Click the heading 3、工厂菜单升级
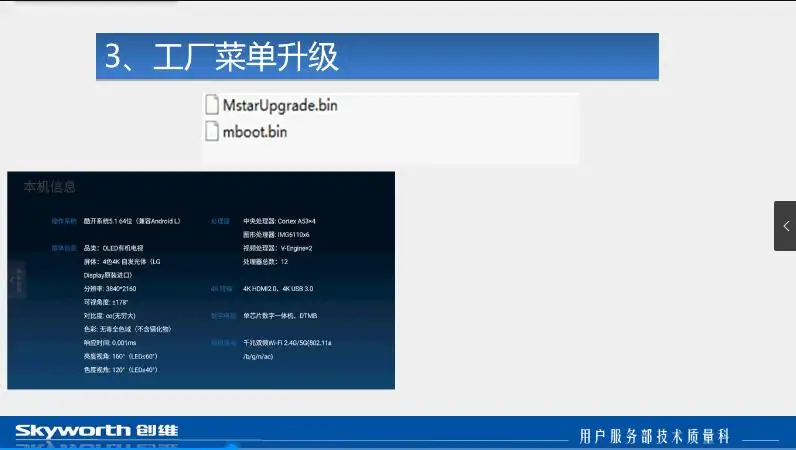Image resolution: width=796 pixels, height=450 pixels. [221, 56]
